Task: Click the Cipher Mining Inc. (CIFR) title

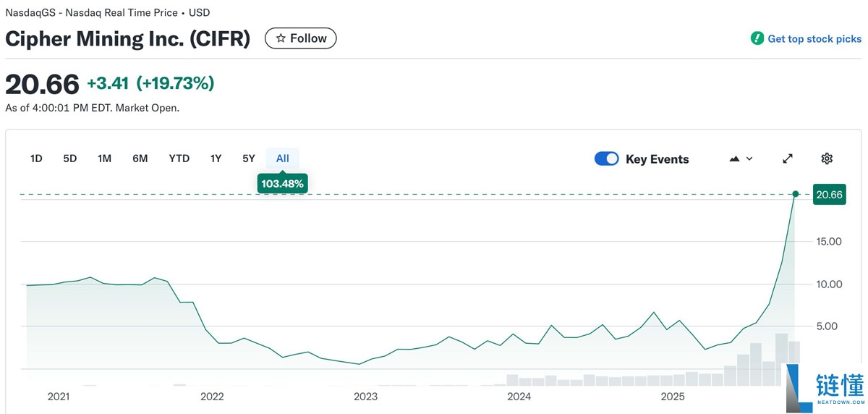Action: pyautogui.click(x=128, y=38)
